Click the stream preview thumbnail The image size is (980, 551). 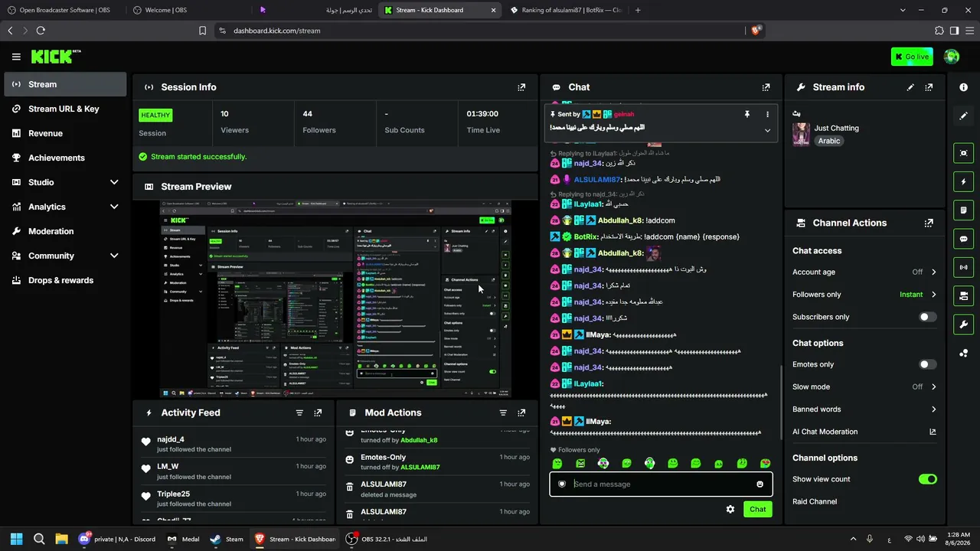(335, 299)
